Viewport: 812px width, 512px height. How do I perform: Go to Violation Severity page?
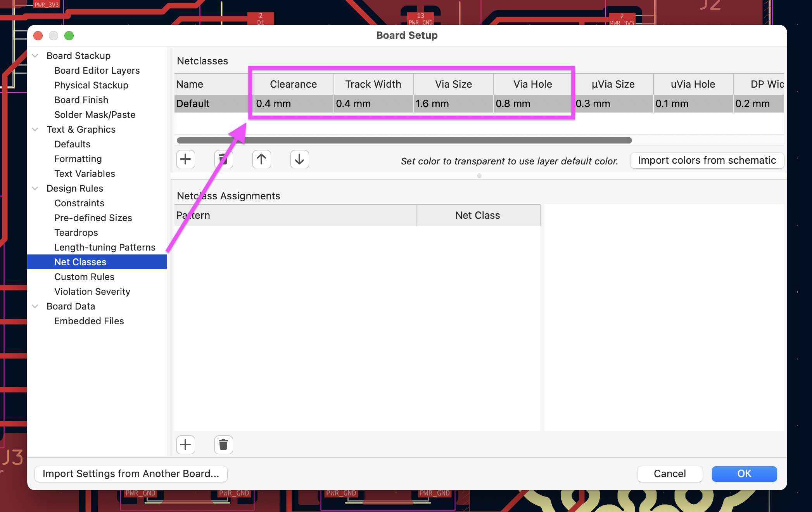[x=92, y=292]
